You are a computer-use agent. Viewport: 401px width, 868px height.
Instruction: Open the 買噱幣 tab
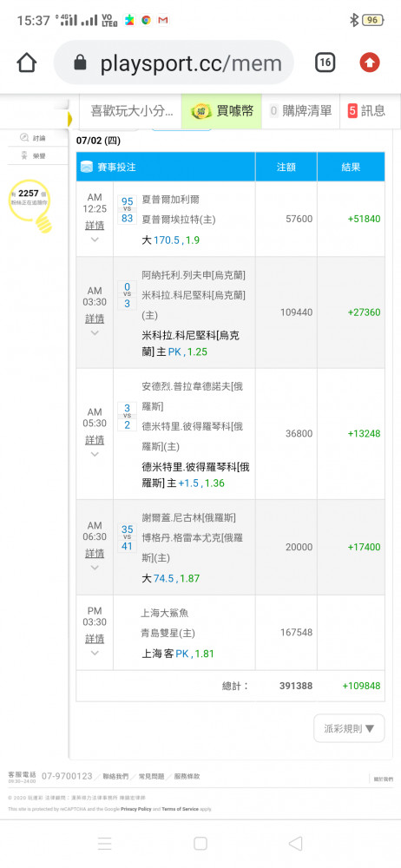pos(221,111)
